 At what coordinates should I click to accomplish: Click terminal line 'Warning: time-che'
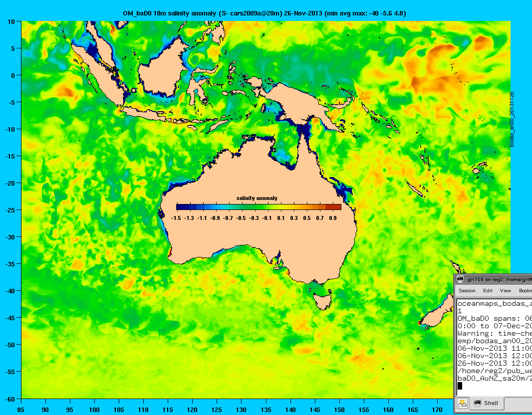(x=495, y=333)
